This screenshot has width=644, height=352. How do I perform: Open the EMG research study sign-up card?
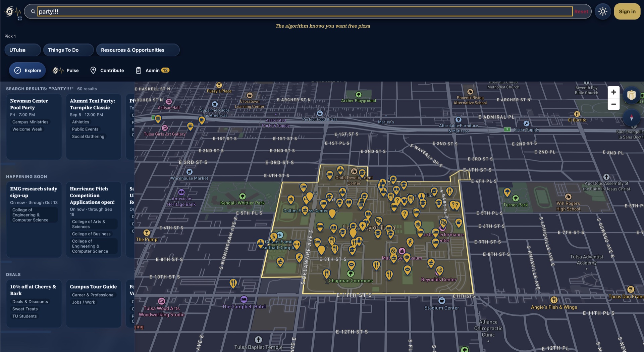point(34,219)
